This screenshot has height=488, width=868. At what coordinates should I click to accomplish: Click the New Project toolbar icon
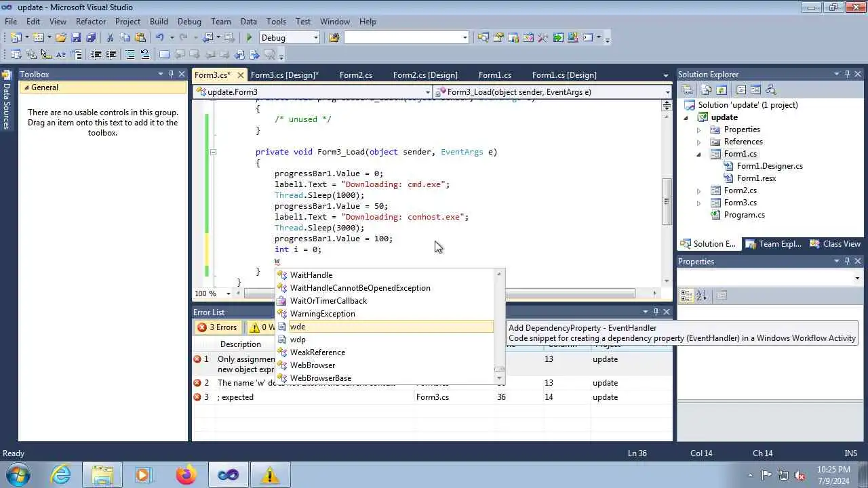[15, 38]
